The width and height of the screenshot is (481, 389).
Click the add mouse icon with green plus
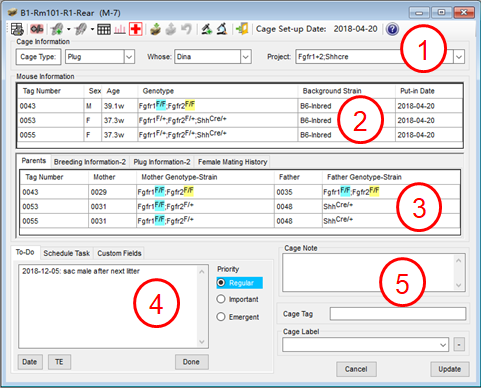tap(57, 29)
